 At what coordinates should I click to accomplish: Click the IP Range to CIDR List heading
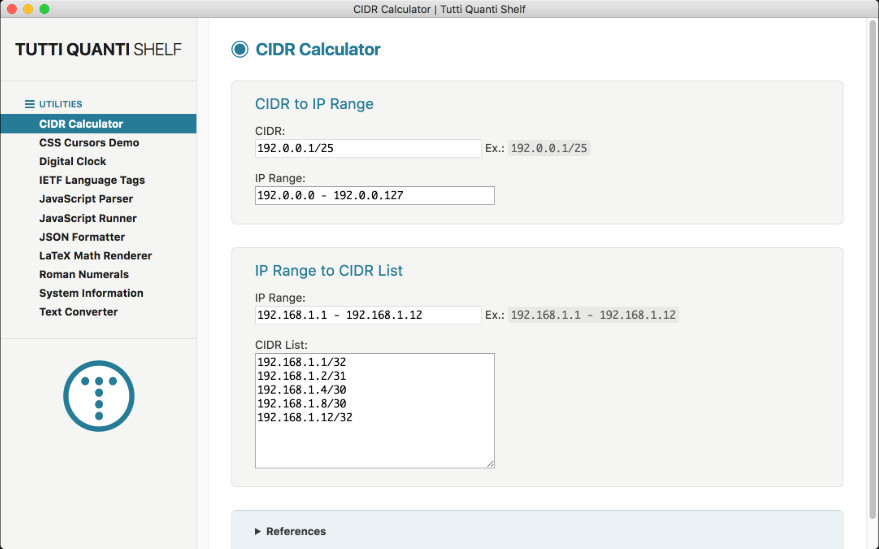[329, 271]
